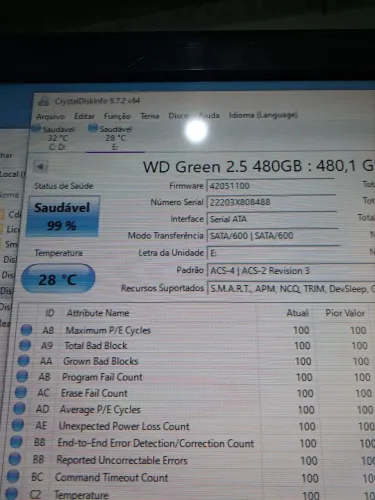Select the Unexpected Power Loss Count attribute
Viewport: 375px width, 500px height.
(124, 426)
